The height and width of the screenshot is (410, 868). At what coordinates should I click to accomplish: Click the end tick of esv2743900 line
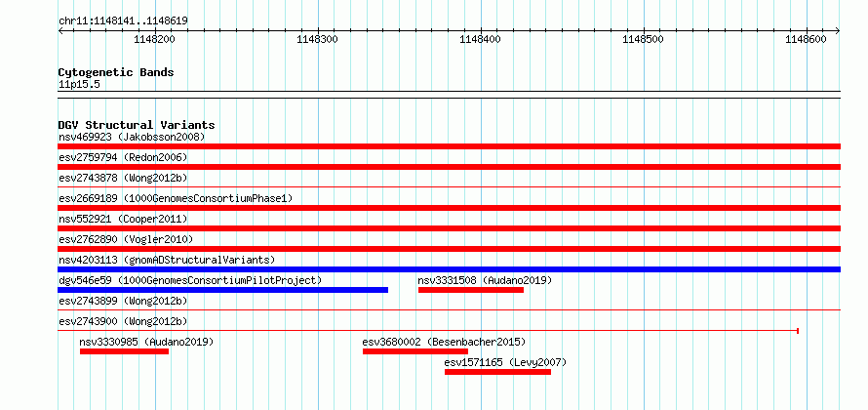click(x=798, y=331)
